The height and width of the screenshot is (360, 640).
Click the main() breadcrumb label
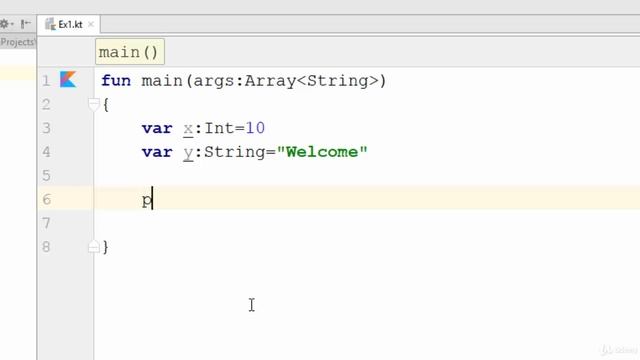pos(130,52)
